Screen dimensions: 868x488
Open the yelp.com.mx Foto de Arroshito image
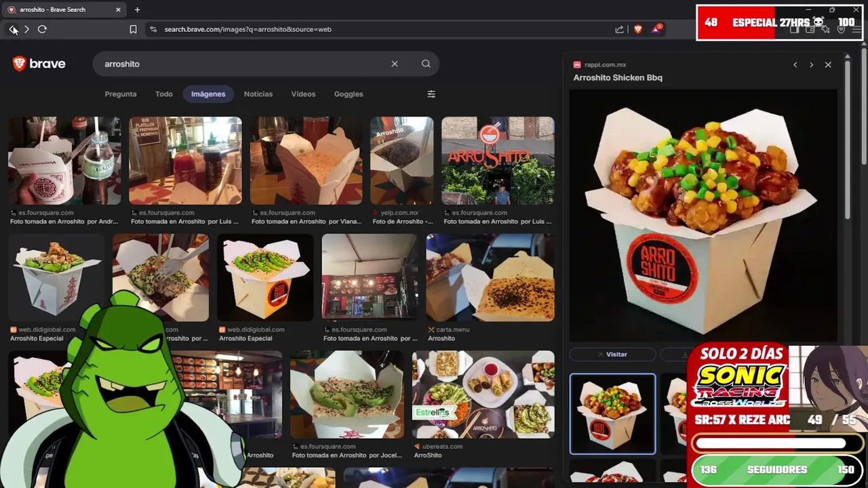(x=401, y=161)
